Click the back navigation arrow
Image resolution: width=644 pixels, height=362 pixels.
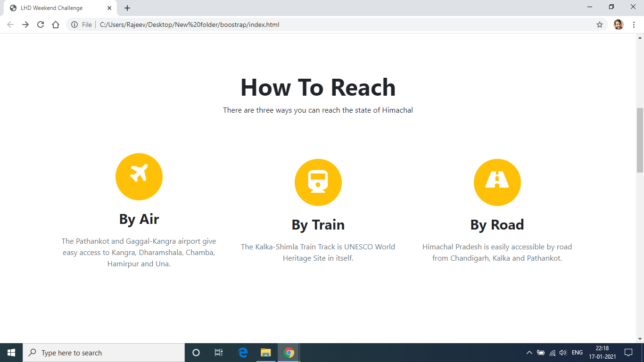tap(9, 25)
